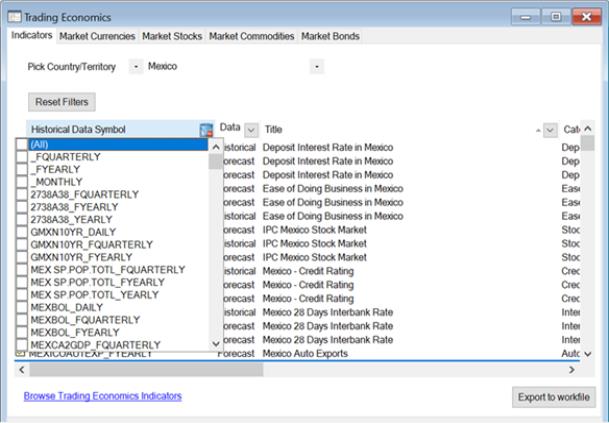The image size is (609, 423).
Task: Click the horizontal scrollbar left arrow
Action: coord(21,369)
